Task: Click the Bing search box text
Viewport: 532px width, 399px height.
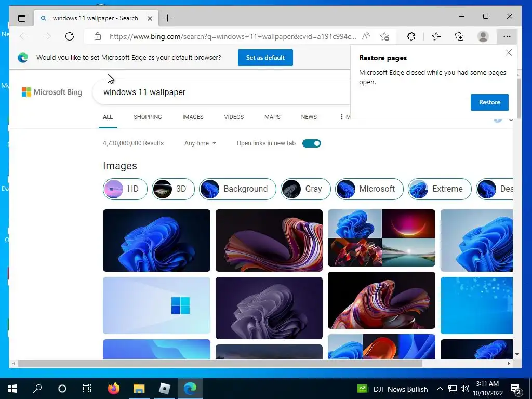Action: (x=144, y=92)
